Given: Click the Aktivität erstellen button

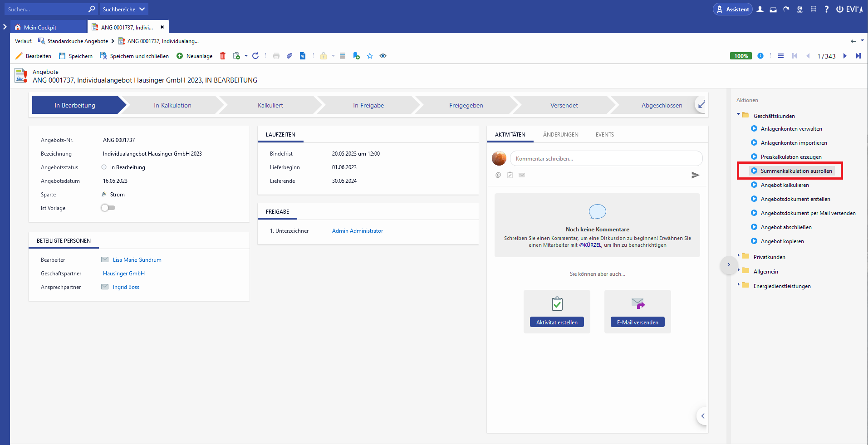Looking at the screenshot, I should [x=557, y=322].
